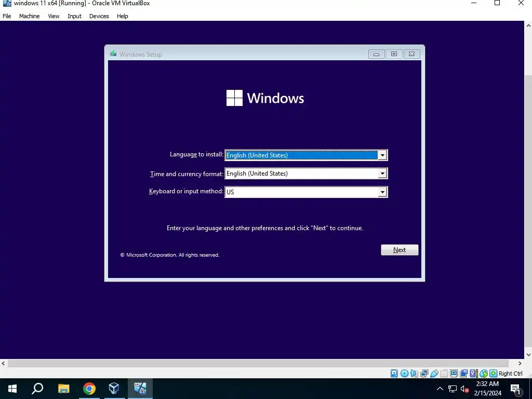Open VirtualBox Manager taskbar icon
Viewport: 532px width, 399px height.
pos(114,389)
